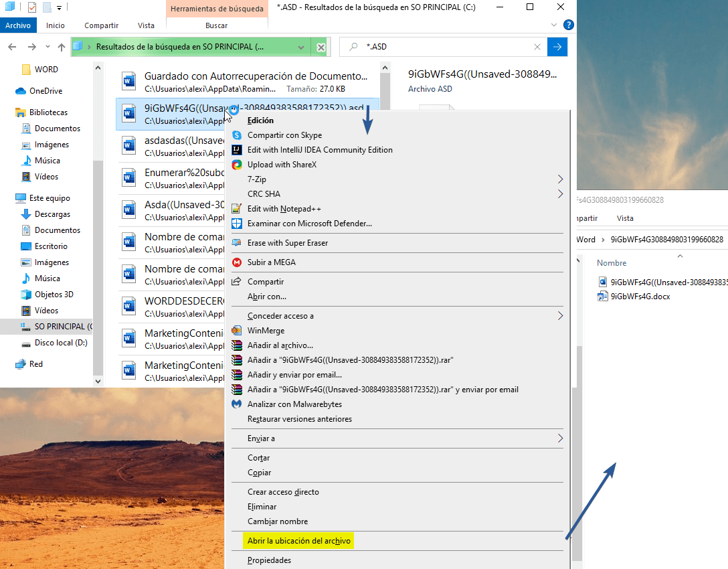Open the quick access toolbar dropdown arrow
The width and height of the screenshot is (728, 569).
point(59,8)
